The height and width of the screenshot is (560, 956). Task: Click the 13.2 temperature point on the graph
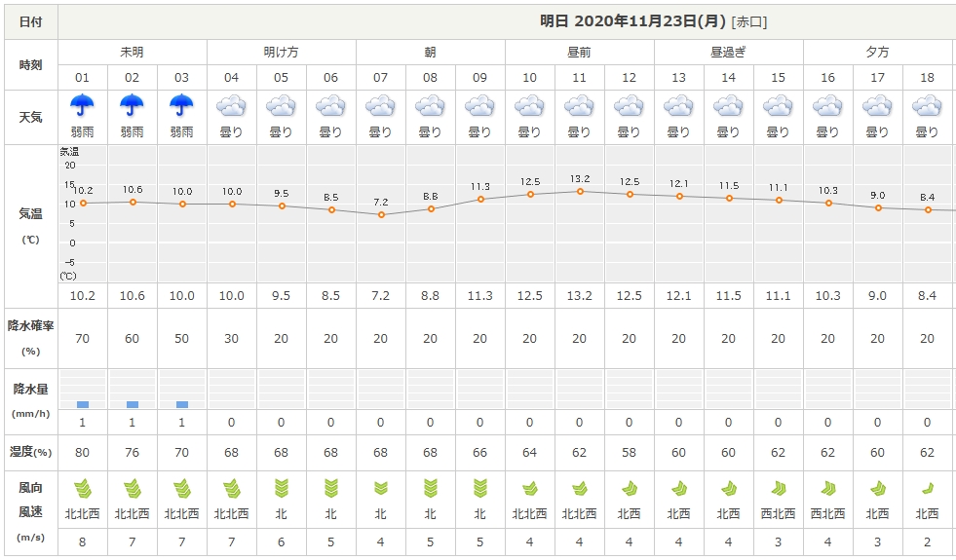[x=580, y=191]
